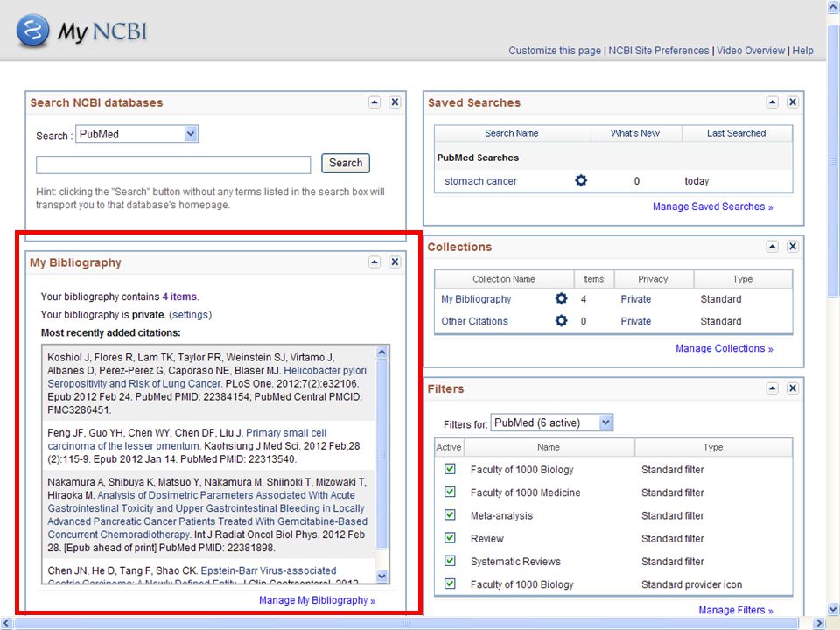Click the Filters Name column header
840x630 pixels.
click(549, 447)
